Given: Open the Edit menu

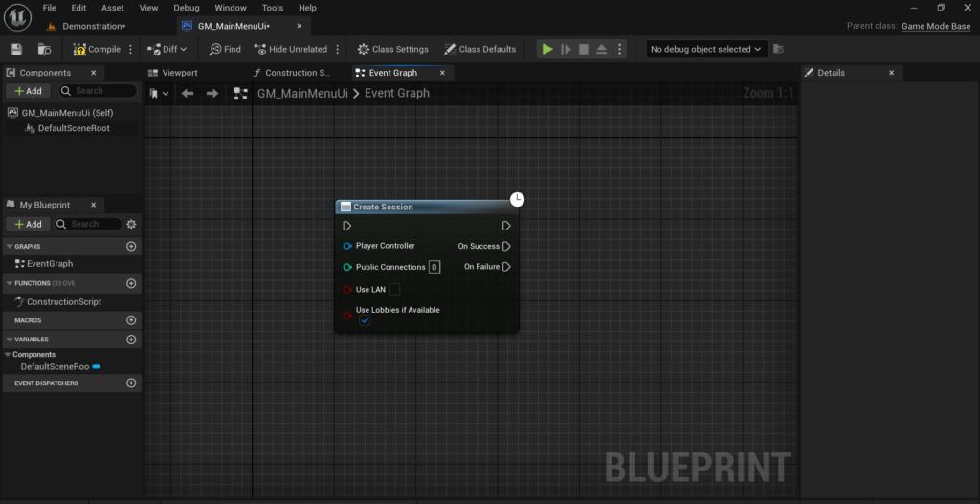Looking at the screenshot, I should 78,8.
